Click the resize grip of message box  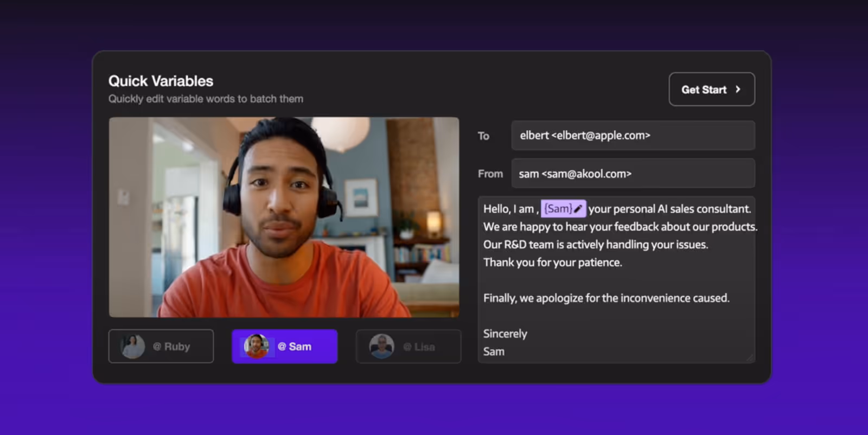[750, 358]
